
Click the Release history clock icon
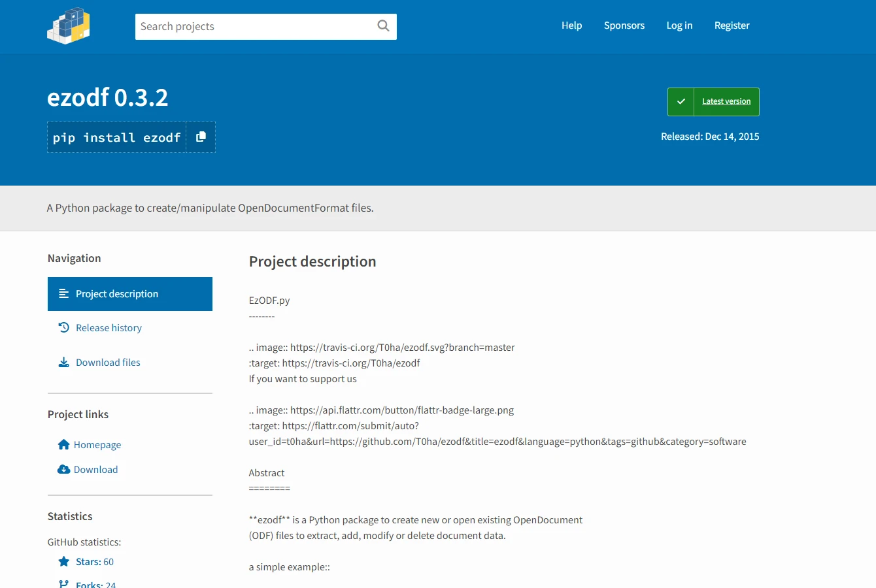tap(63, 328)
